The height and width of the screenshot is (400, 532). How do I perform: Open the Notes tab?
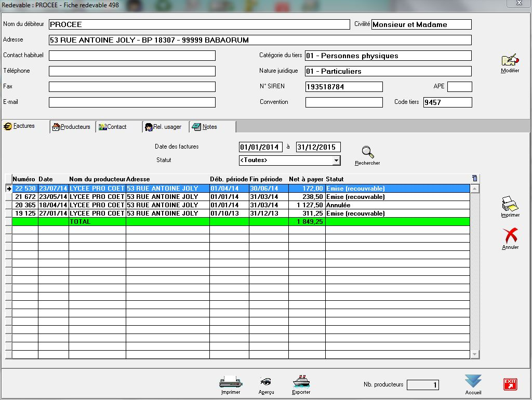[210, 127]
